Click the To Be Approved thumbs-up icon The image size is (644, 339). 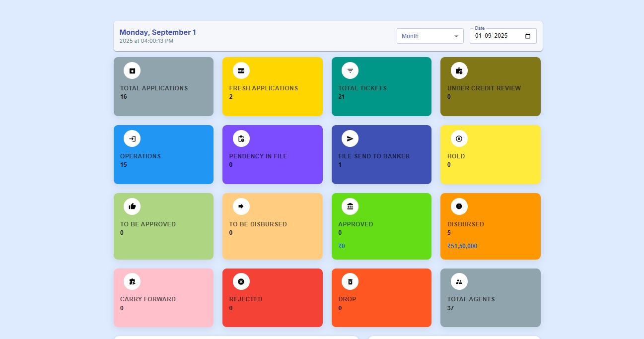tap(132, 206)
